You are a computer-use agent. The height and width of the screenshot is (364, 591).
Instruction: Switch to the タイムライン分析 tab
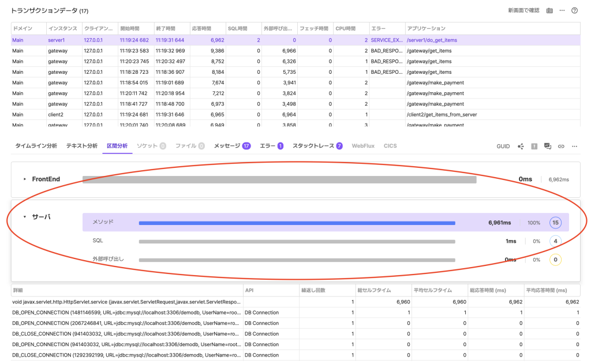[36, 146]
